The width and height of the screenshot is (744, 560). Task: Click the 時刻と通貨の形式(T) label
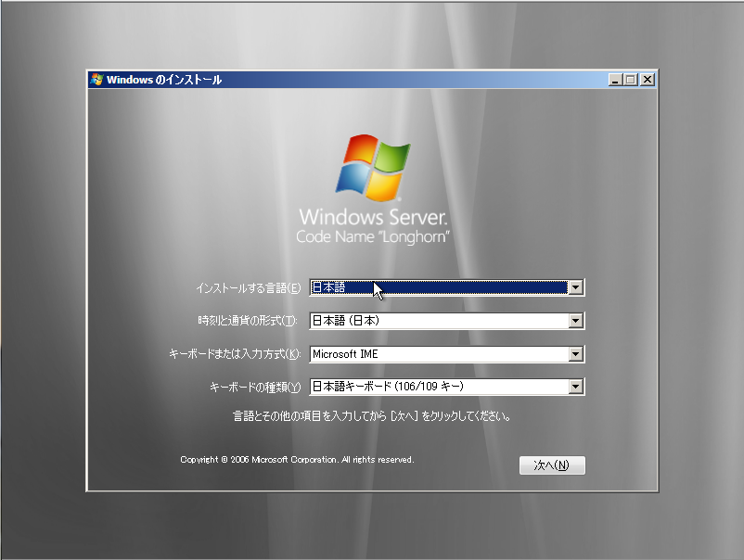point(247,321)
